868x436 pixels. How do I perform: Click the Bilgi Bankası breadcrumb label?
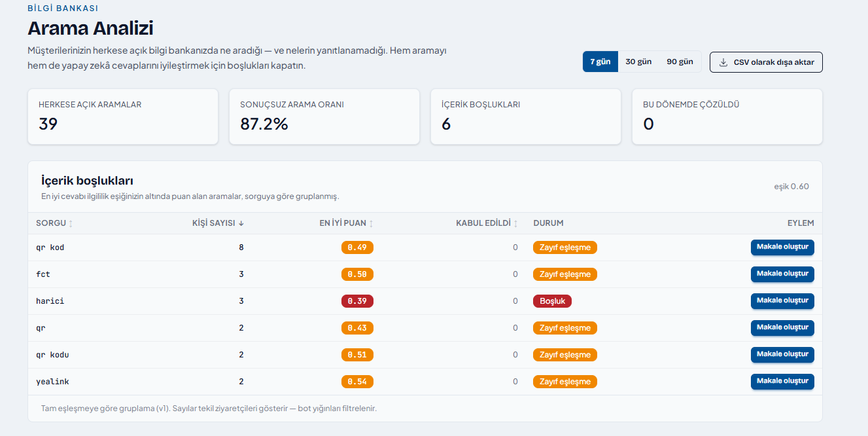pos(63,9)
